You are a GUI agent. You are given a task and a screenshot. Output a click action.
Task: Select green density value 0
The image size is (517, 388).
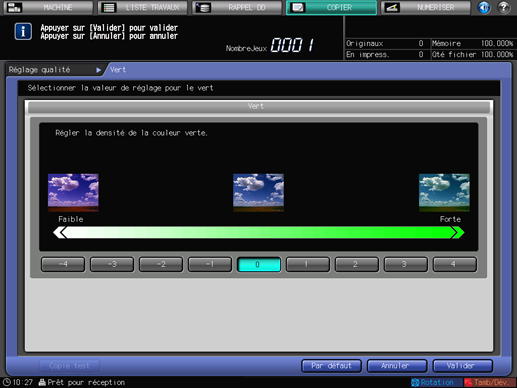tap(259, 264)
